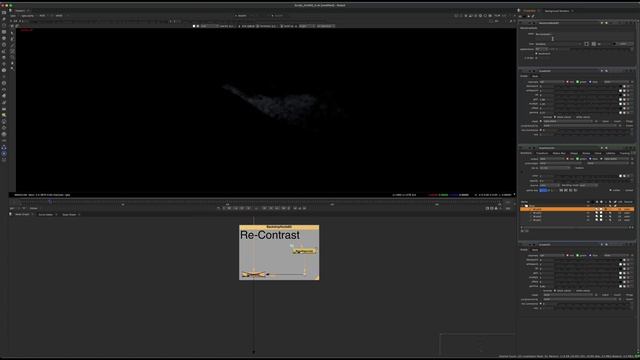Image resolution: width=640 pixels, height=360 pixels.
Task: Open the blending mode dropdown in RotoPaint panel
Action: click(x=589, y=185)
